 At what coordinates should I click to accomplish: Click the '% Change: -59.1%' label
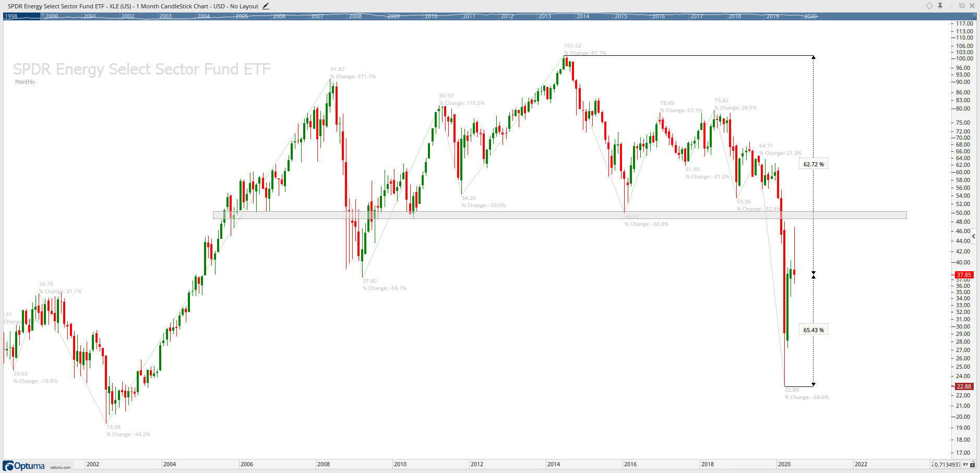click(x=385, y=288)
